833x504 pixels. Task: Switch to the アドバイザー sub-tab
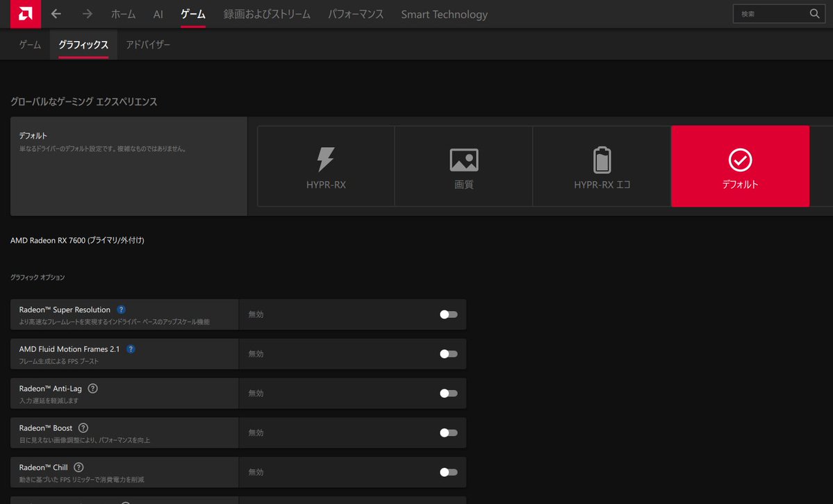pyautogui.click(x=148, y=44)
